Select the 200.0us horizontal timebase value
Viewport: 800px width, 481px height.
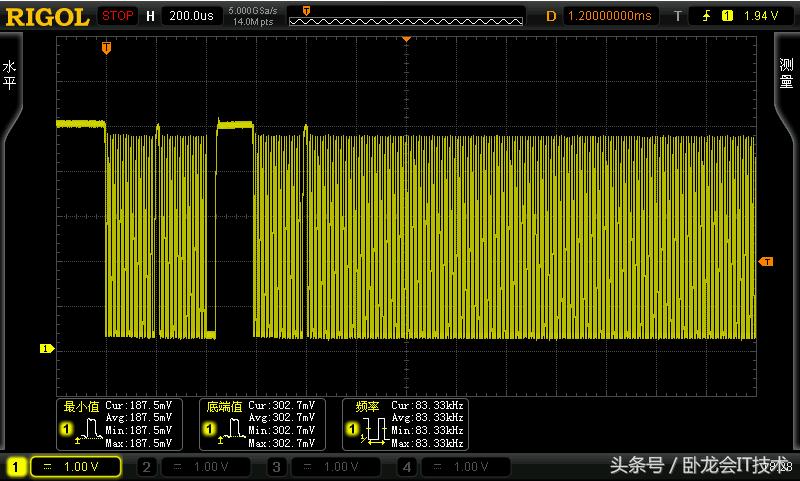(x=191, y=16)
